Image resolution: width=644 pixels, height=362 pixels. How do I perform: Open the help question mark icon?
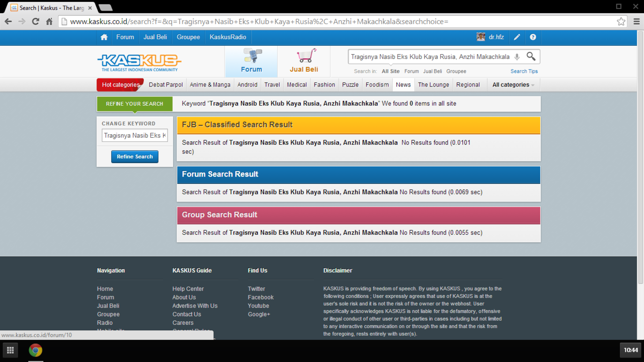(x=533, y=37)
